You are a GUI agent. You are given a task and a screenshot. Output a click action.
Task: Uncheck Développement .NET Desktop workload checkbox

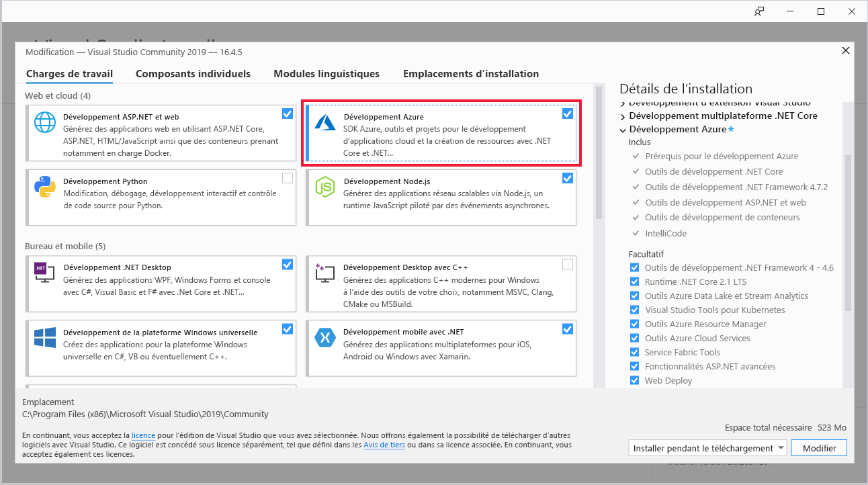(x=288, y=264)
